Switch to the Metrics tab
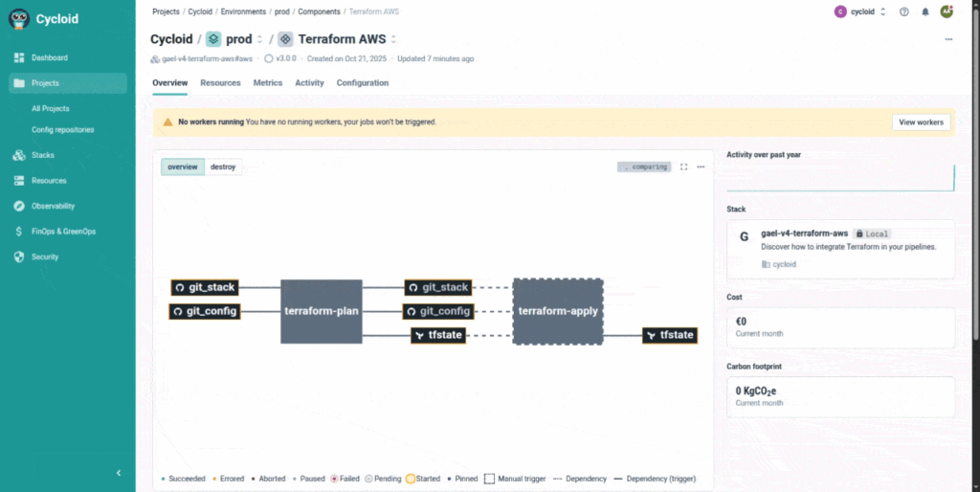The height and width of the screenshot is (492, 980). pos(267,83)
